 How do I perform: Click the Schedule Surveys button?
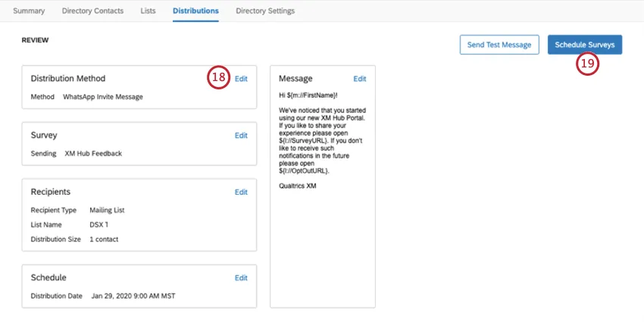click(x=585, y=45)
